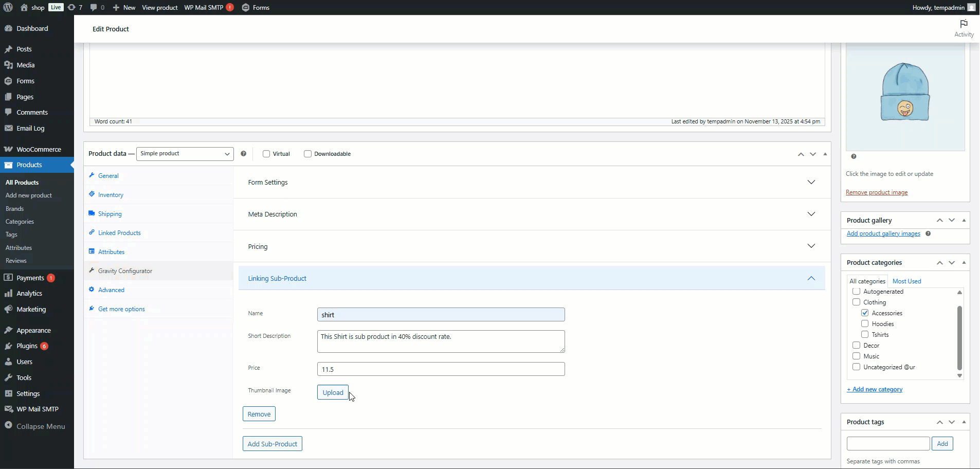
Task: Open the Activity flag icon
Action: click(x=964, y=24)
